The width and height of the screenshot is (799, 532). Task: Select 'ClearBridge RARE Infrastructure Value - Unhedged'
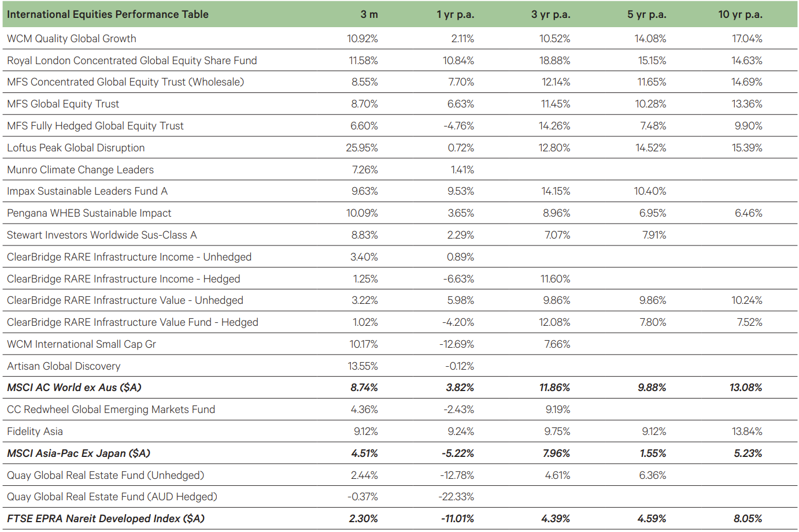click(x=125, y=300)
